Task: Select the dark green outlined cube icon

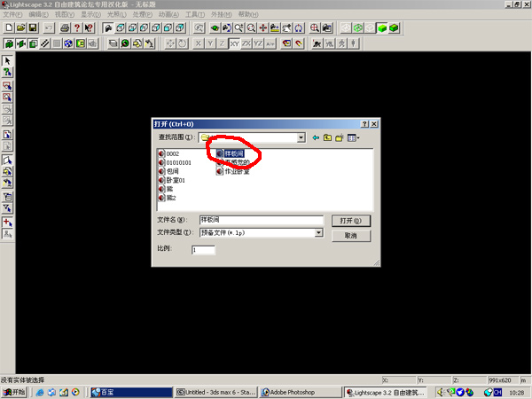Action: pyautogui.click(x=394, y=27)
